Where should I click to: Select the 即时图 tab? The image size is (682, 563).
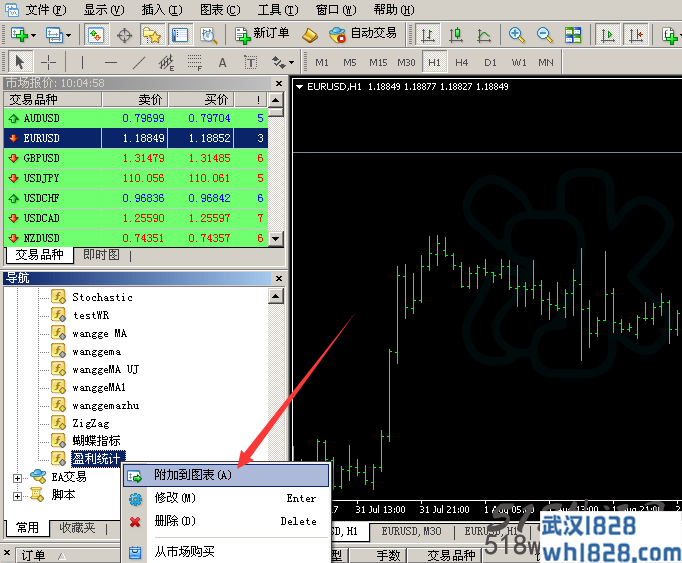coord(101,255)
